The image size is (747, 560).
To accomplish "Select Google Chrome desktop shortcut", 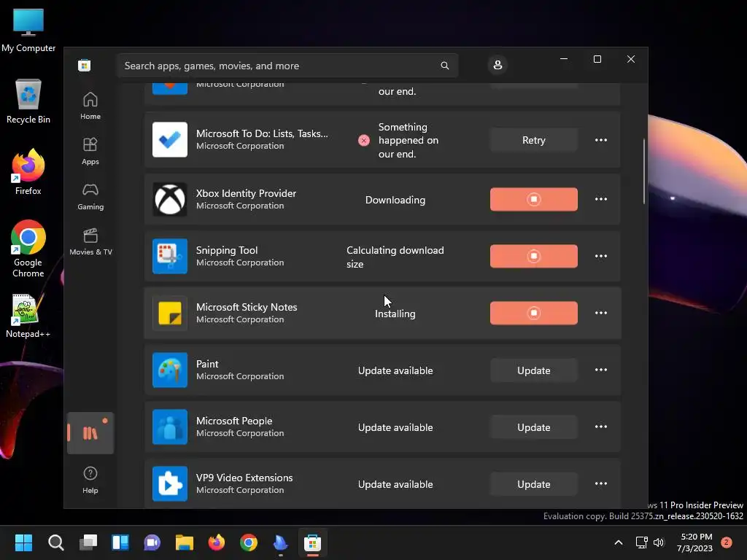I will [x=28, y=249].
